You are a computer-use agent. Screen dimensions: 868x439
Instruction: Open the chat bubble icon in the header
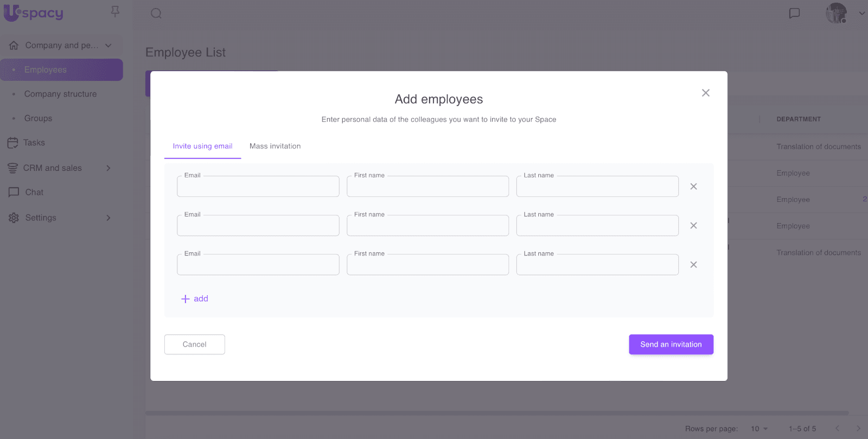pos(794,13)
